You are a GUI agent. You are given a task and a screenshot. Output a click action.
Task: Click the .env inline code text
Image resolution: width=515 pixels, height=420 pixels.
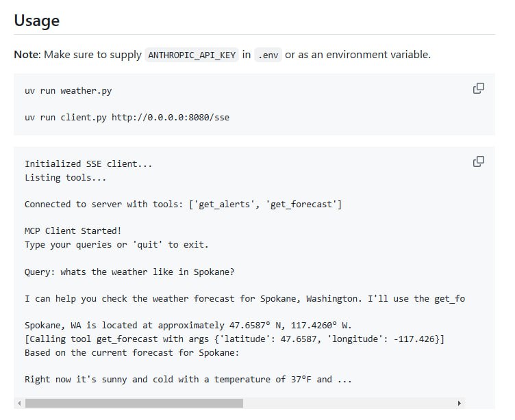266,55
